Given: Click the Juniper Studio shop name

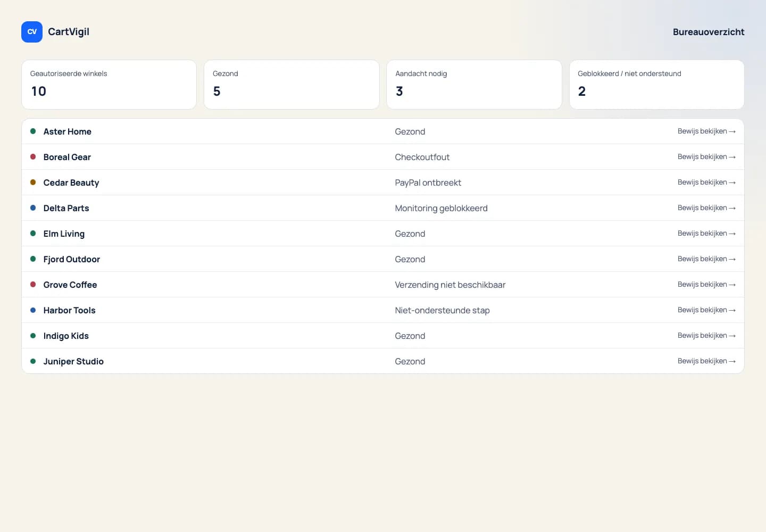Looking at the screenshot, I should click(73, 361).
